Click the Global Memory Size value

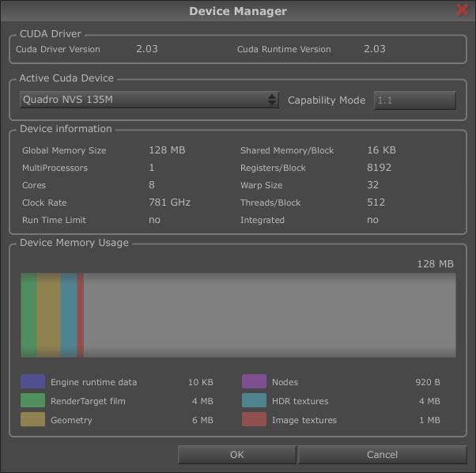pos(167,150)
